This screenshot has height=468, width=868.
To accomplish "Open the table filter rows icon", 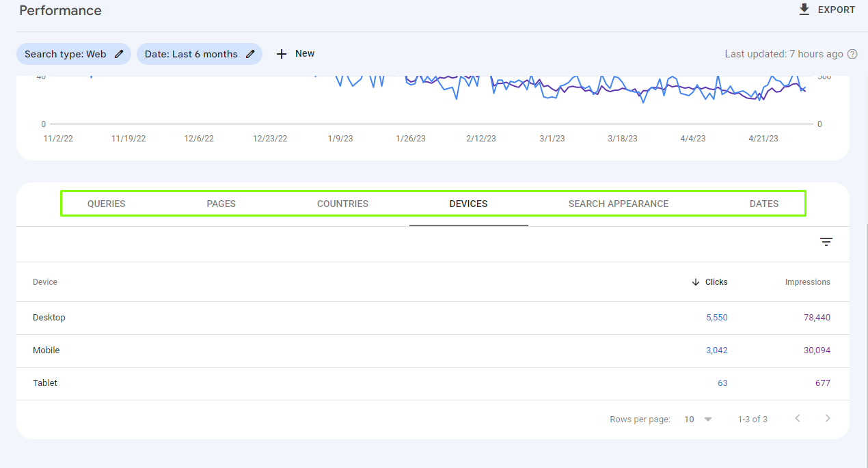I will tap(826, 242).
